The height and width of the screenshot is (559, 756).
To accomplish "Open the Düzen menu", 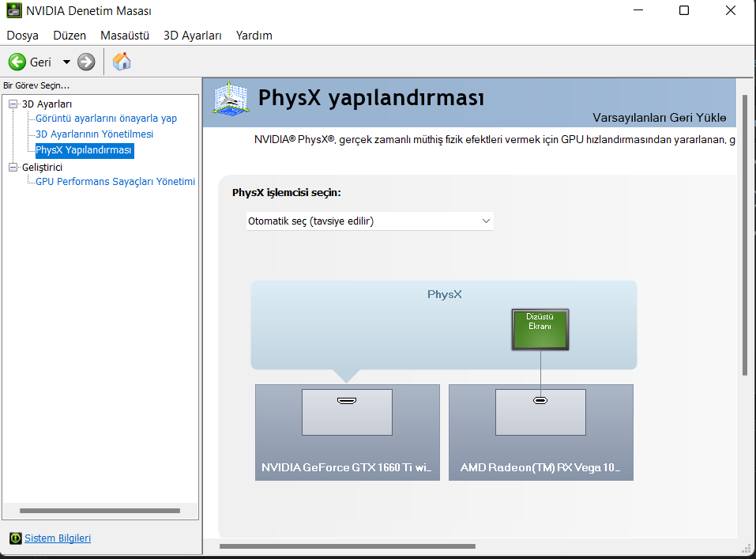I will pyautogui.click(x=70, y=36).
